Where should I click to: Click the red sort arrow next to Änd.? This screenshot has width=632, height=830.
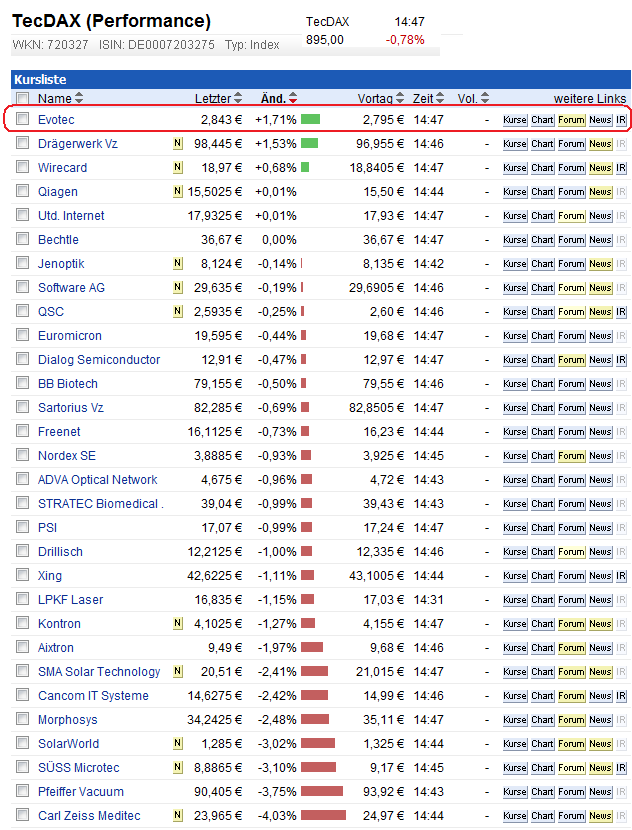click(x=293, y=98)
